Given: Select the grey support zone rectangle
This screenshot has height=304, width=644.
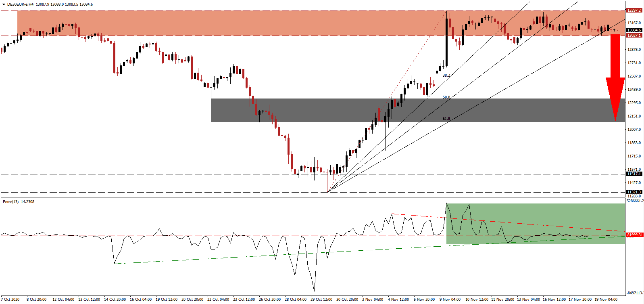Looking at the screenshot, I should [x=418, y=110].
